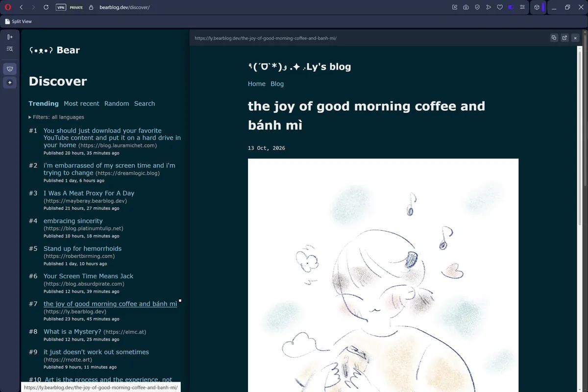Open post about downloading favorite YouTube content
The width and height of the screenshot is (588, 392).
(x=112, y=138)
